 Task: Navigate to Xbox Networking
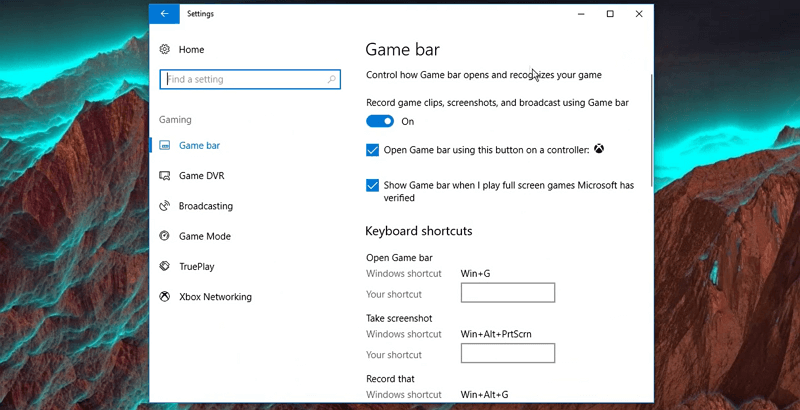[215, 296]
